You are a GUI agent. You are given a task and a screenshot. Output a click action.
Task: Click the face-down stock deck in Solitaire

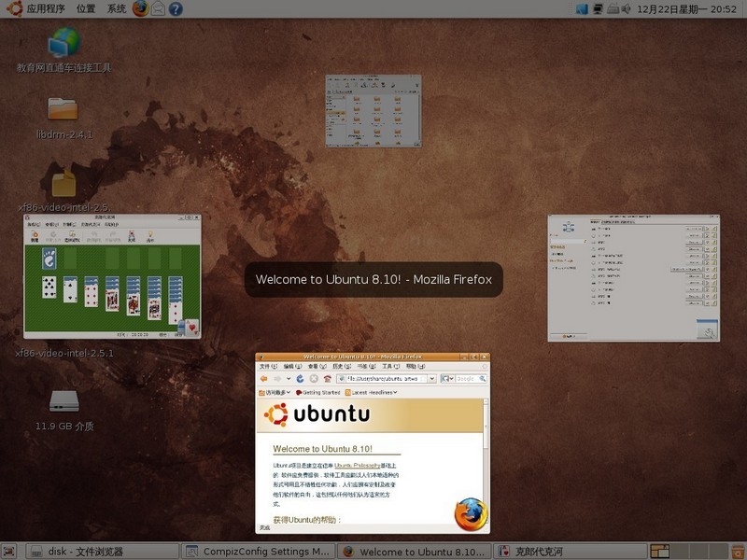[49, 259]
